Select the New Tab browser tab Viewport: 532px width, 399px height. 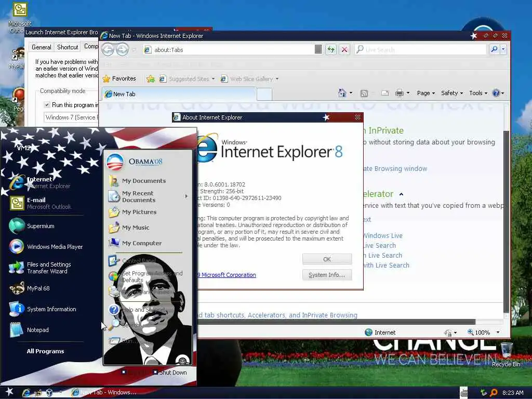(x=179, y=94)
